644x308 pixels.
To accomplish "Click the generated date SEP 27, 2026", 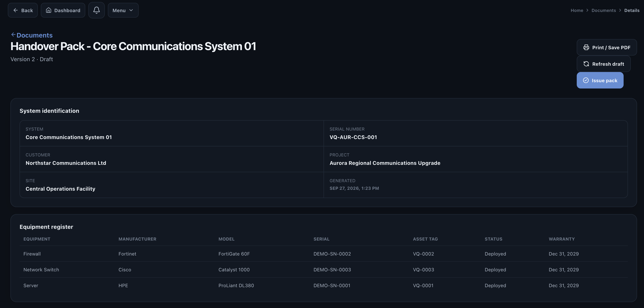I will [354, 188].
